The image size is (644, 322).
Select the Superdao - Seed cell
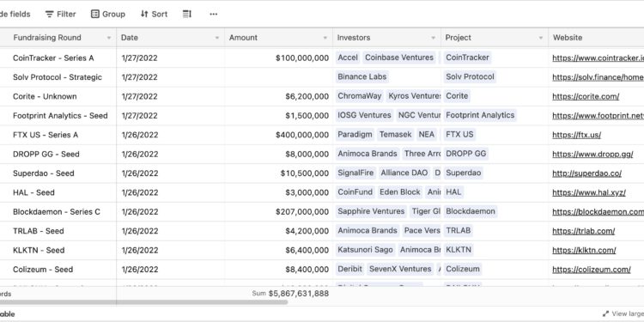pyautogui.click(x=58, y=173)
